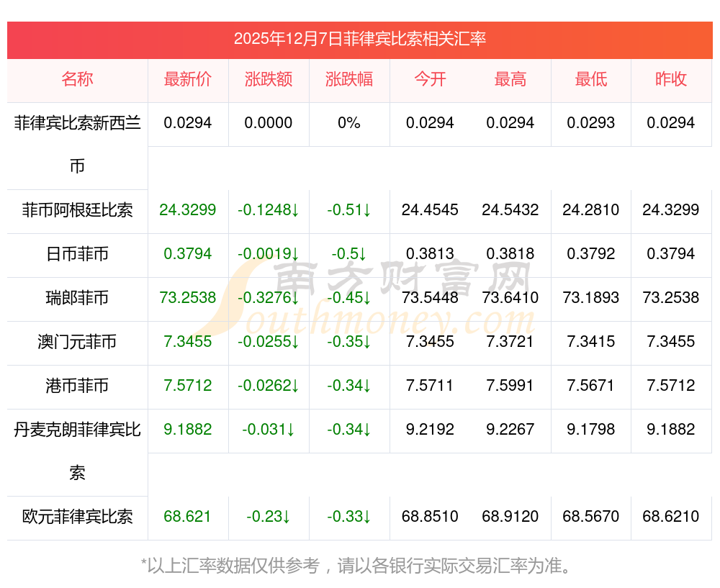
Task: Click the high price 7.5991
Action: (x=510, y=385)
